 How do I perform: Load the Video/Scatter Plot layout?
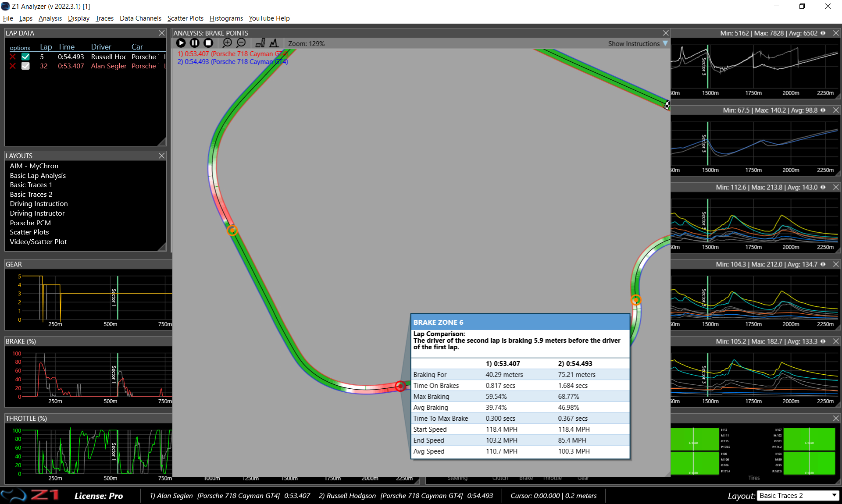(x=38, y=241)
